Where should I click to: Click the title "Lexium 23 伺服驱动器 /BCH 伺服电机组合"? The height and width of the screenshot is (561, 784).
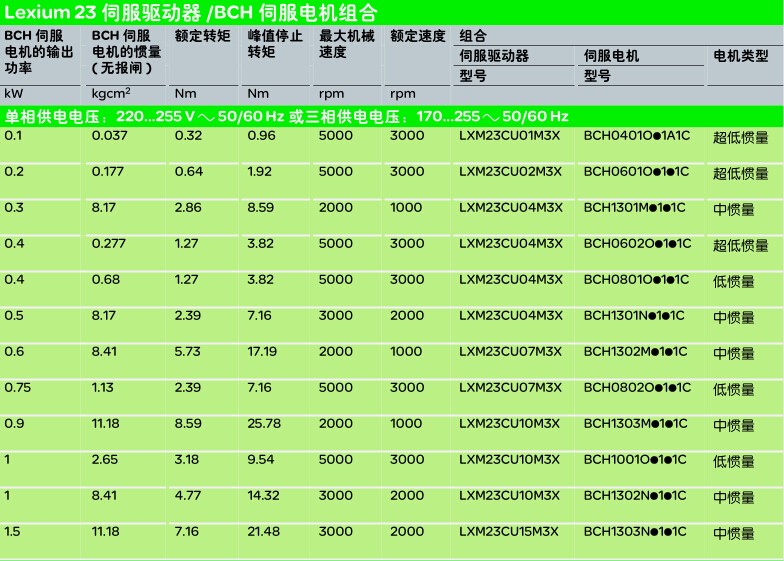(x=190, y=13)
